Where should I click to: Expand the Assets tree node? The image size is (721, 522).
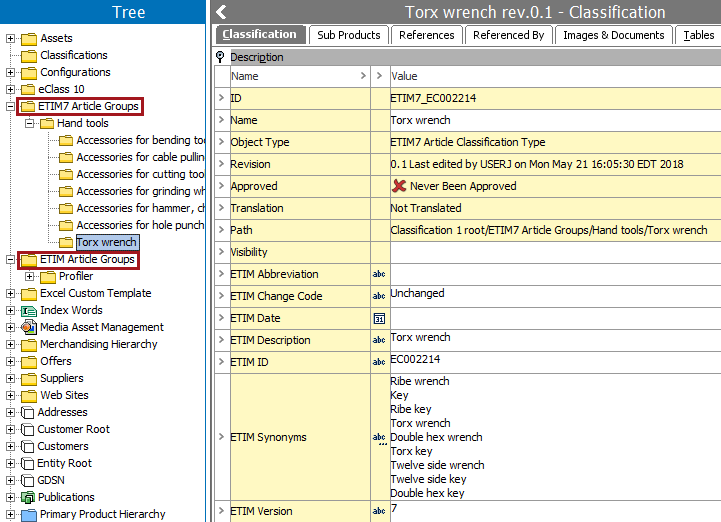click(x=11, y=38)
